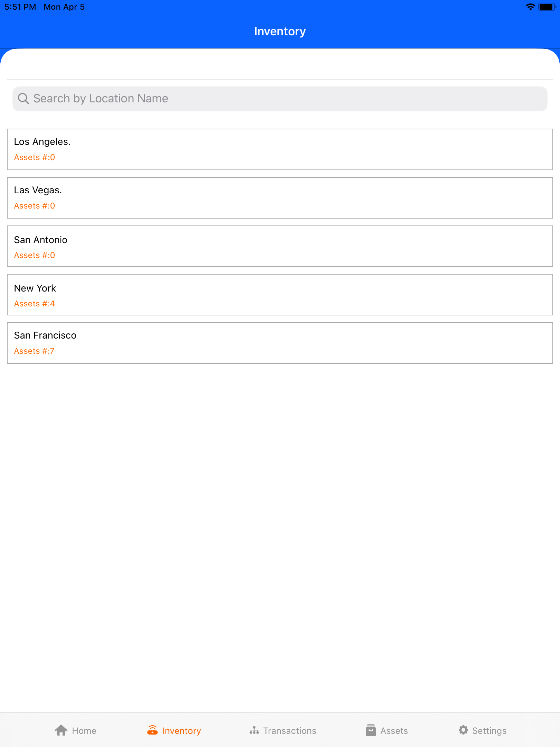Open the Settings gear icon
Image resolution: width=560 pixels, height=747 pixels.
(x=464, y=730)
